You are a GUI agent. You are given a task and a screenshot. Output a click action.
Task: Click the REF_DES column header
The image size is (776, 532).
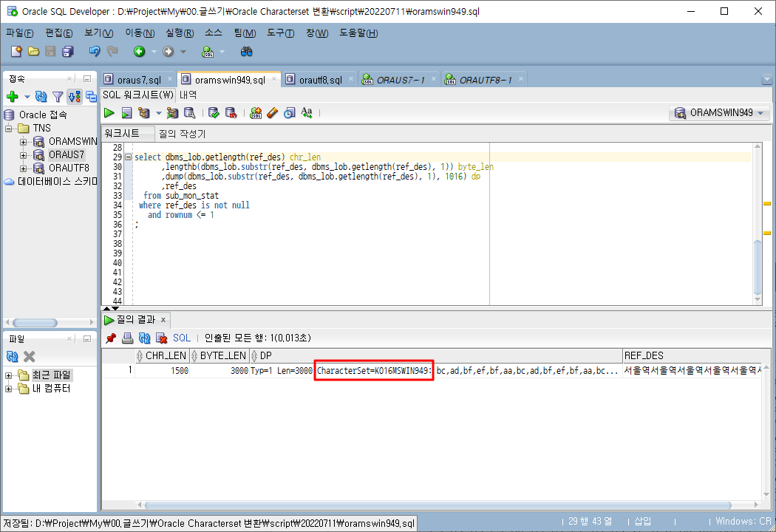coord(692,356)
